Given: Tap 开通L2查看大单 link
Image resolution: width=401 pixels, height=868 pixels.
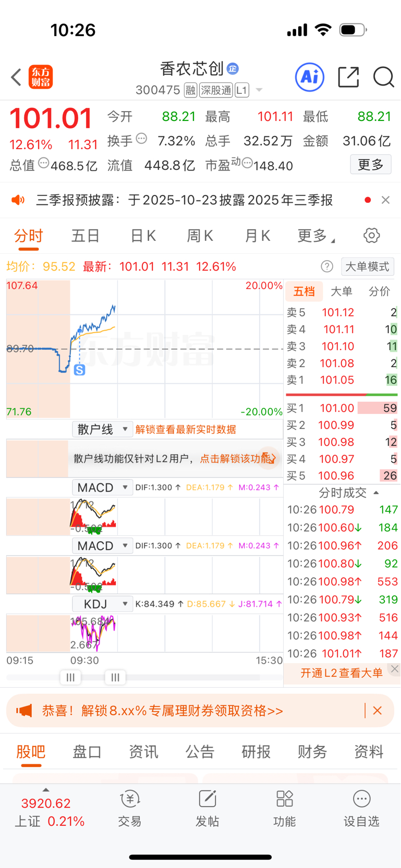Looking at the screenshot, I should (x=342, y=673).
